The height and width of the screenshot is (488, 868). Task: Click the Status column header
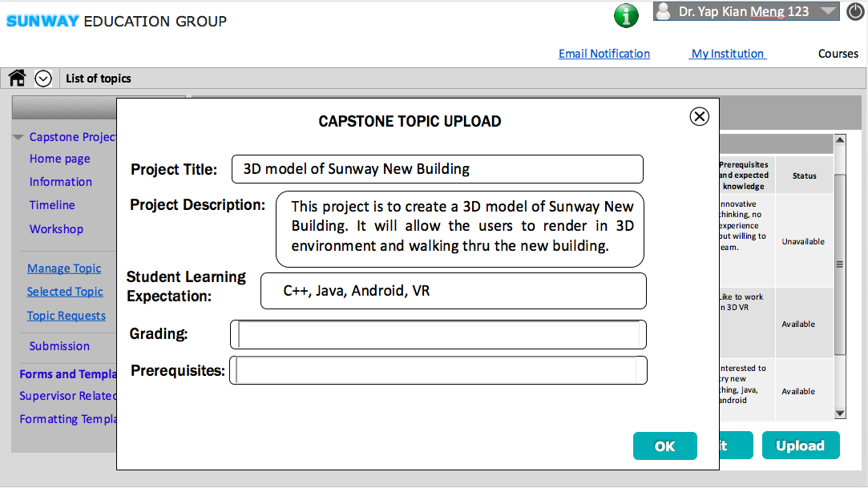click(805, 176)
